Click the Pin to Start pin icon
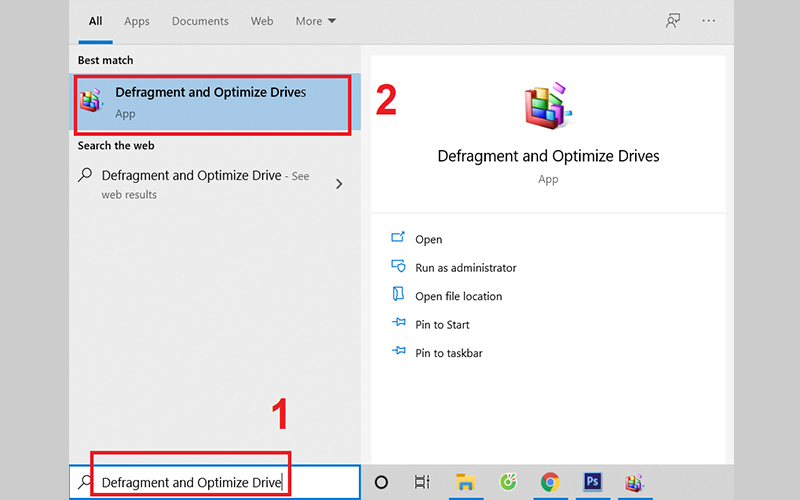The image size is (800, 500). [398, 322]
